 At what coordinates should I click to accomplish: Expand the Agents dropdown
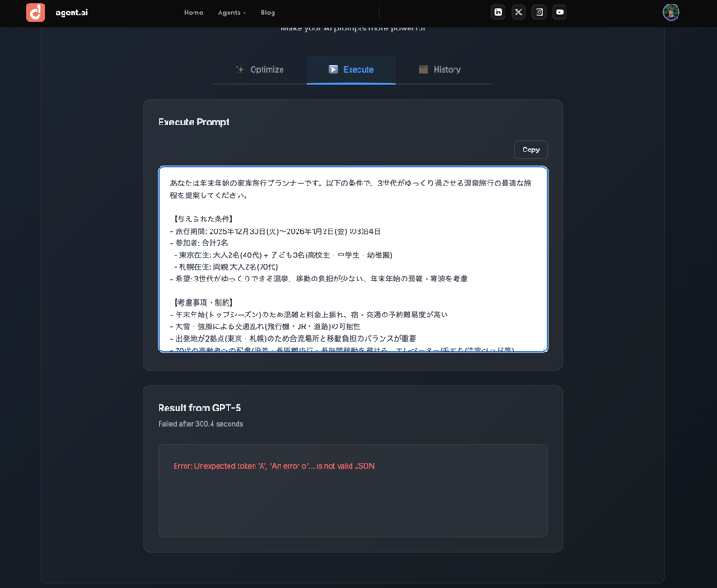click(x=231, y=13)
